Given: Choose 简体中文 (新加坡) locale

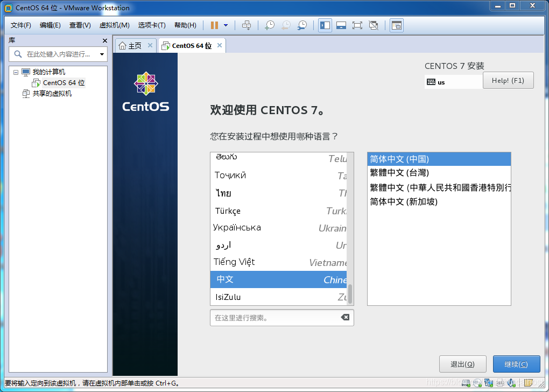Looking at the screenshot, I should click(x=439, y=202).
